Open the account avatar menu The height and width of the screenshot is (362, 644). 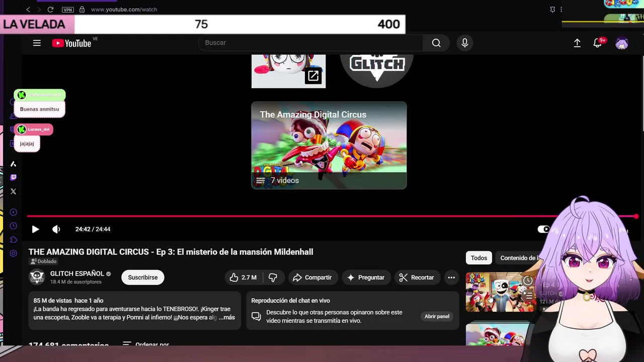[622, 43]
